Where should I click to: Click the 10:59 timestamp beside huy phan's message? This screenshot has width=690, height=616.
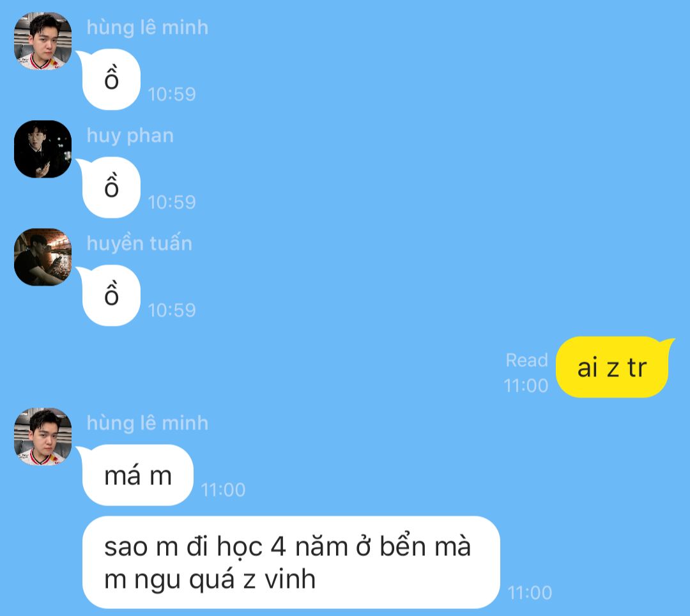point(172,203)
